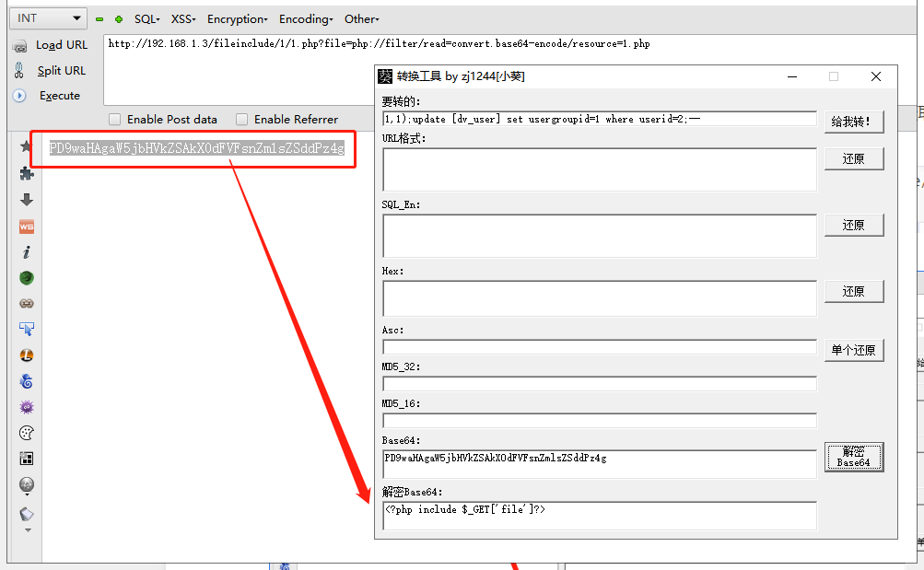Click the orange WS sidebar icon
The width and height of the screenshot is (924, 570).
coord(27,227)
